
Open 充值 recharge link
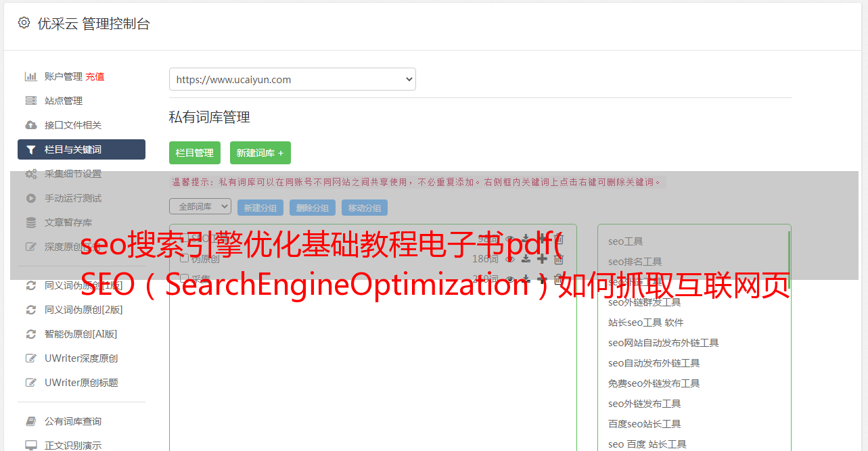click(x=95, y=76)
